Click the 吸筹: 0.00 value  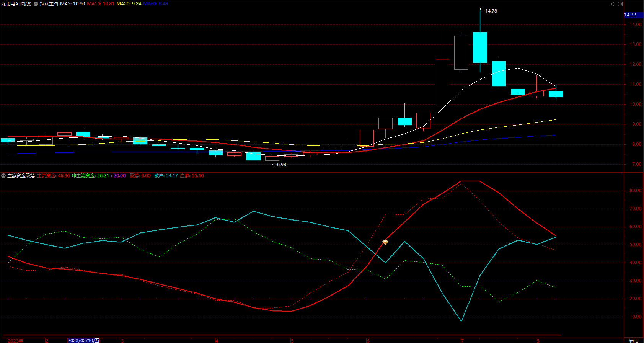(x=140, y=176)
